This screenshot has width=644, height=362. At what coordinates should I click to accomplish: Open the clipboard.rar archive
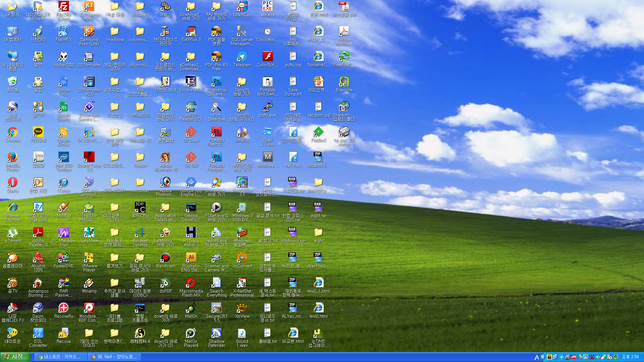[x=293, y=235]
